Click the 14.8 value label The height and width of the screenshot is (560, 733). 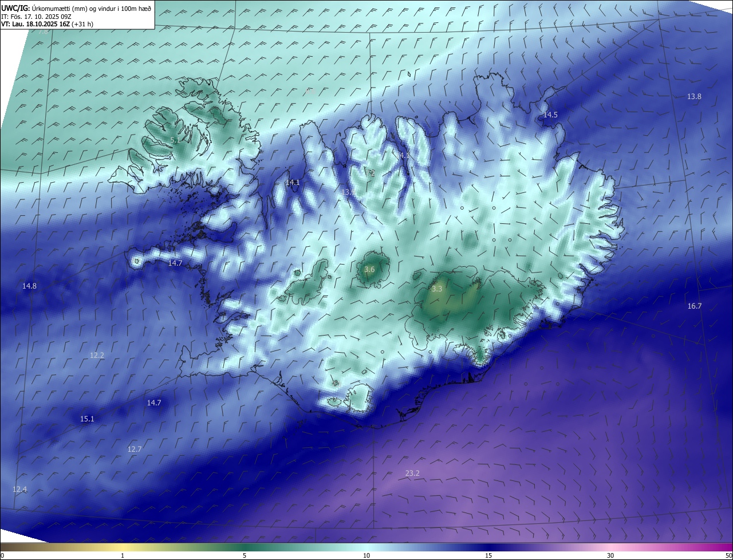29,286
